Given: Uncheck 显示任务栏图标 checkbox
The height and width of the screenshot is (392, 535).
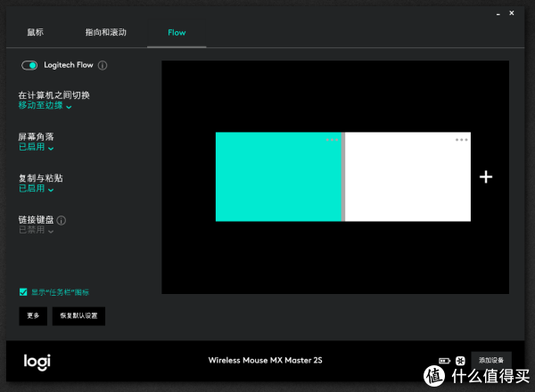Looking at the screenshot, I should [23, 292].
